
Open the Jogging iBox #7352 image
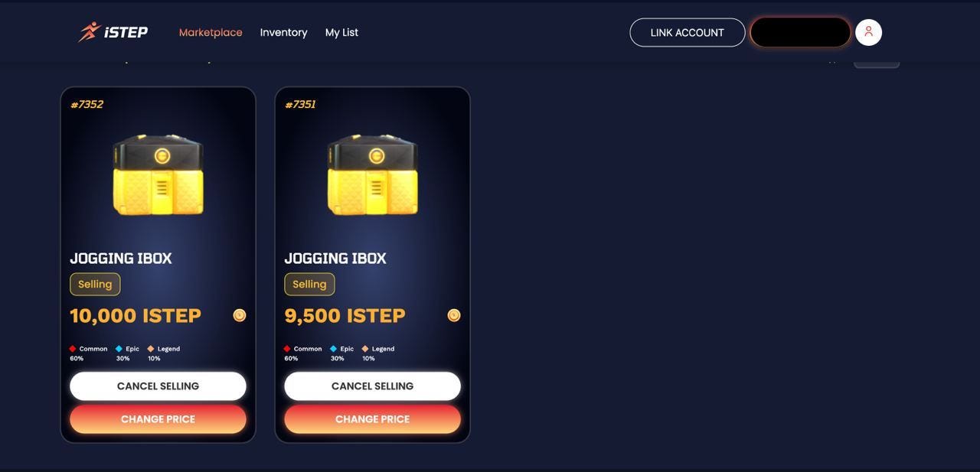click(158, 174)
